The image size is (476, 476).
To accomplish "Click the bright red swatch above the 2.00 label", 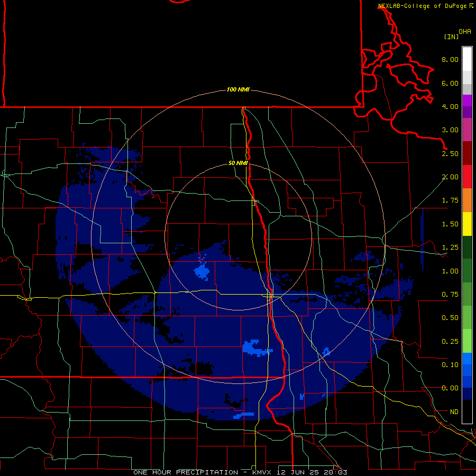I will tap(467, 177).
